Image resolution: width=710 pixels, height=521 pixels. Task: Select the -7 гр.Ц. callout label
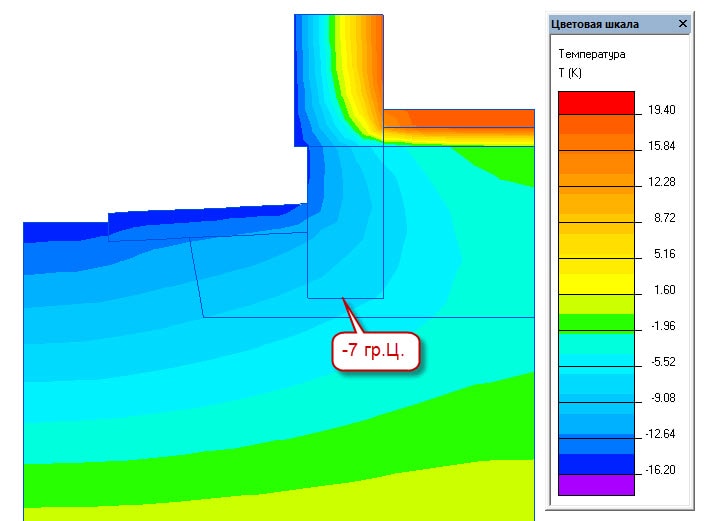(x=374, y=352)
